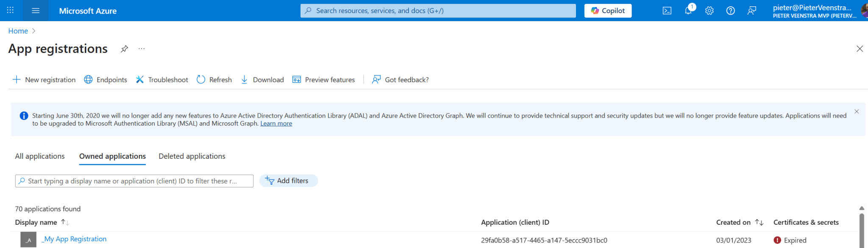868x248 pixels.
Task: Open more options ellipsis beside title
Action: pos(142,49)
